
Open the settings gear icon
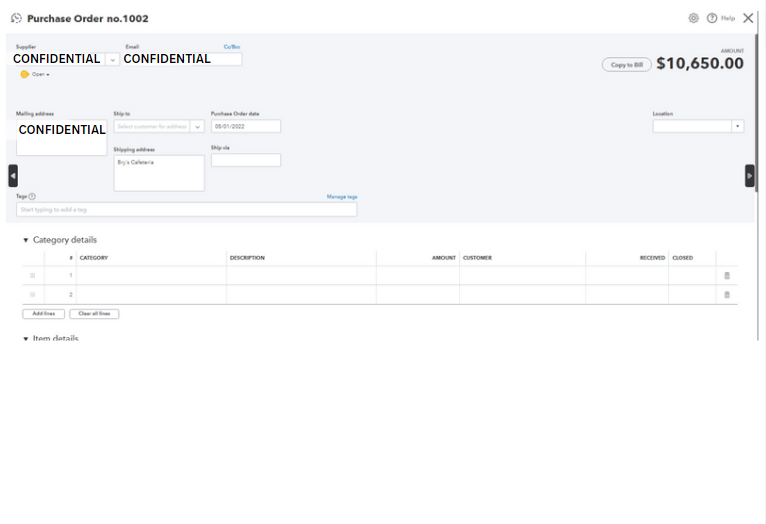(693, 18)
